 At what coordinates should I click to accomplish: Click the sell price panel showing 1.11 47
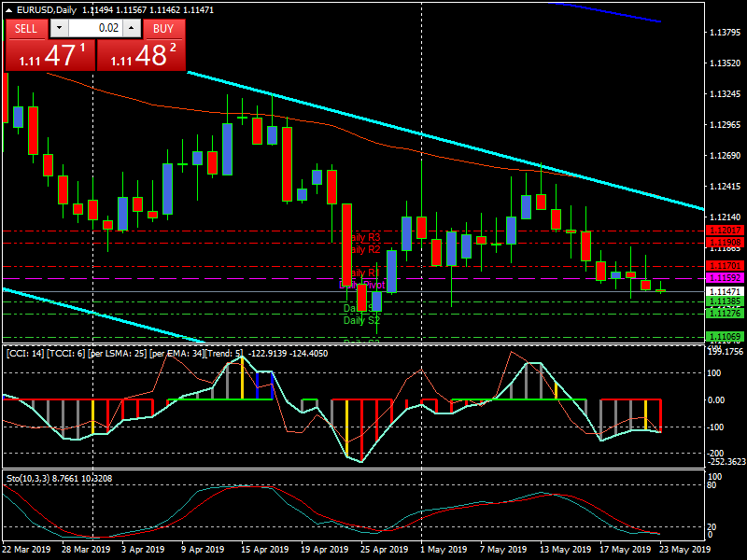(x=49, y=54)
